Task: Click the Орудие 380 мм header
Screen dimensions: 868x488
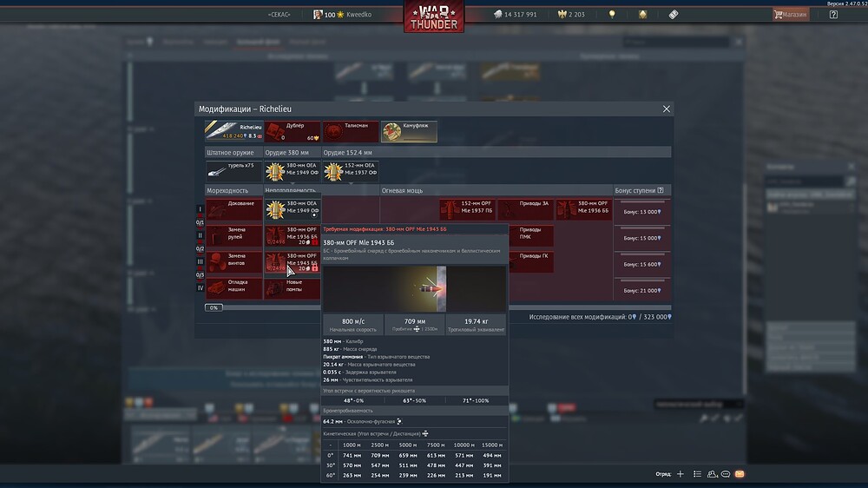Action: (x=286, y=152)
